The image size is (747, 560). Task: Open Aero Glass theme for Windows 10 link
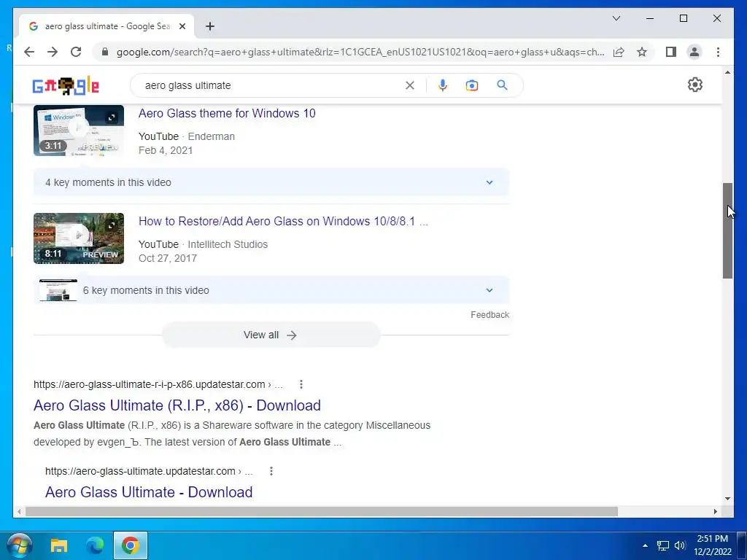227,113
